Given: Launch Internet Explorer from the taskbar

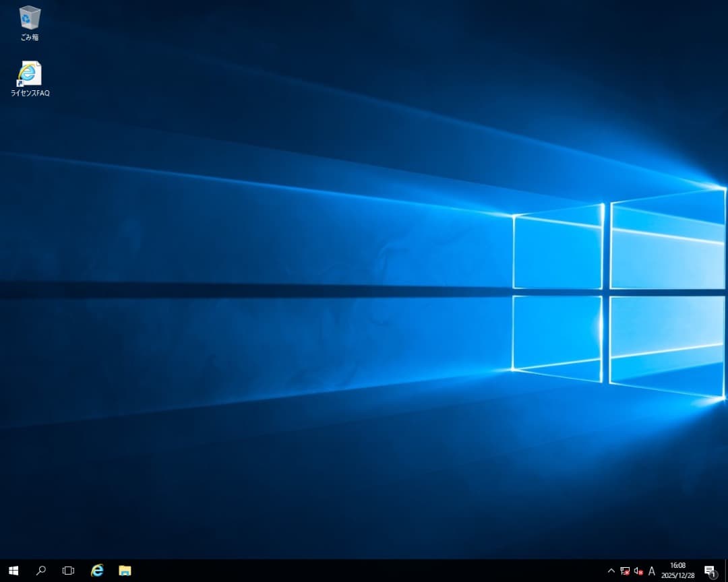Looking at the screenshot, I should (x=97, y=571).
